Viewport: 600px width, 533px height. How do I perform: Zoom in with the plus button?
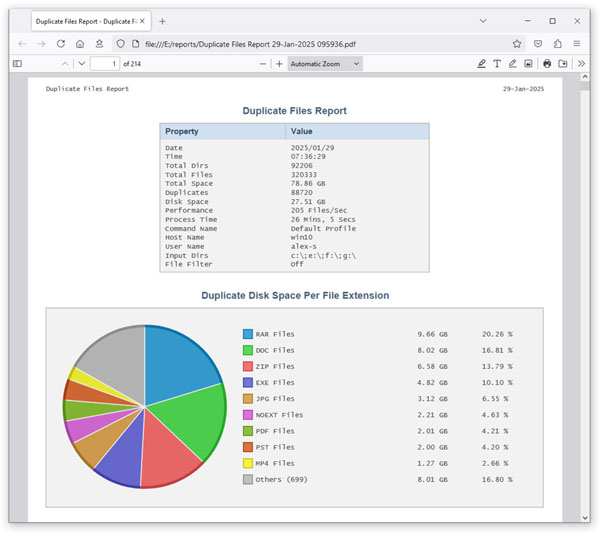pyautogui.click(x=279, y=64)
